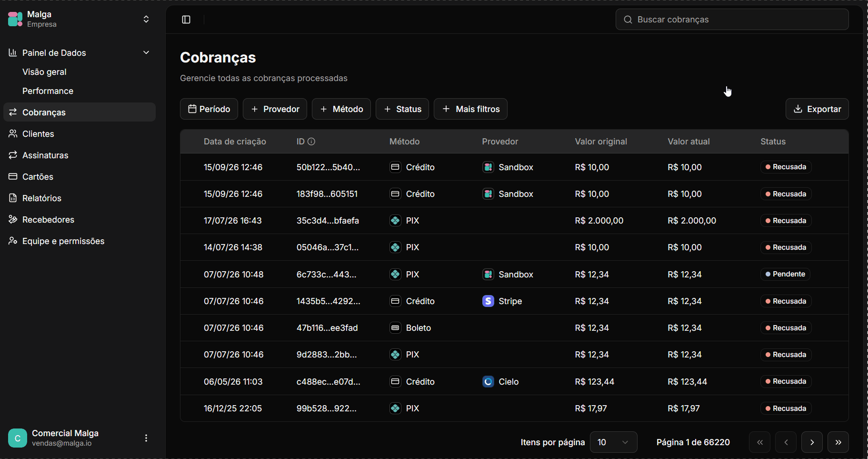Click PIX icon in 05046a row
Image resolution: width=868 pixels, height=459 pixels.
(395, 247)
